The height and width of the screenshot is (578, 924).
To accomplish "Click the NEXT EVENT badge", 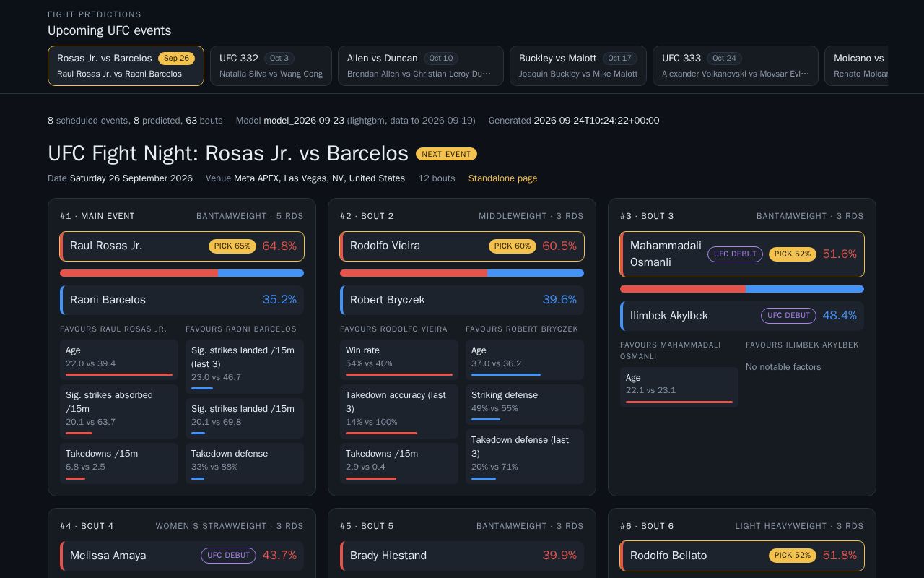I will point(446,154).
